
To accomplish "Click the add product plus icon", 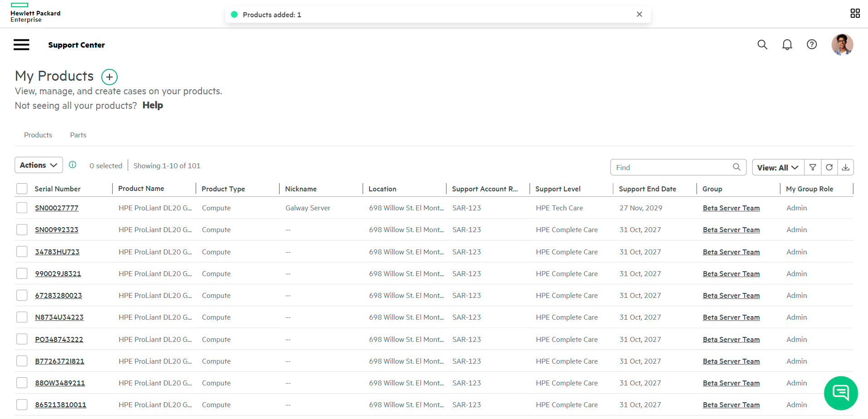I will click(109, 77).
